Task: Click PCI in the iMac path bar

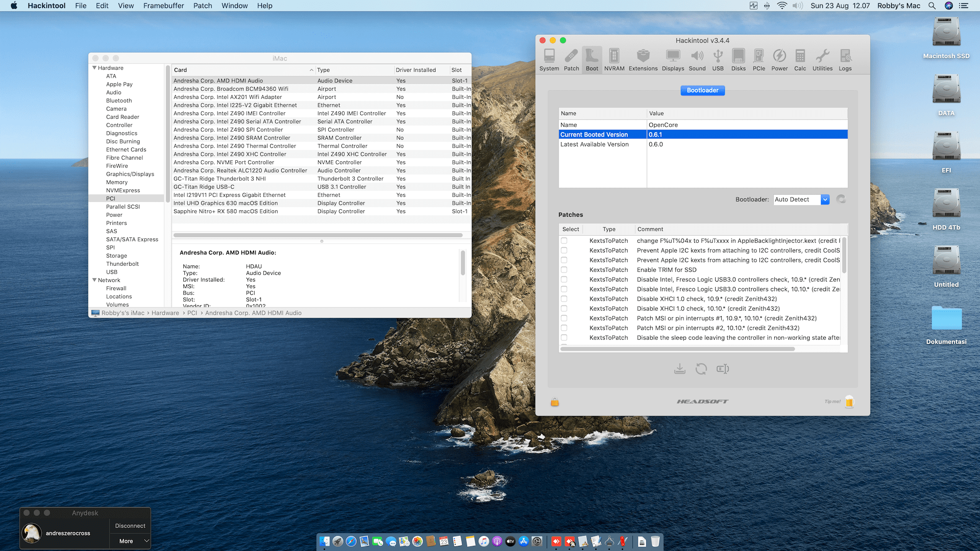Action: click(x=192, y=313)
